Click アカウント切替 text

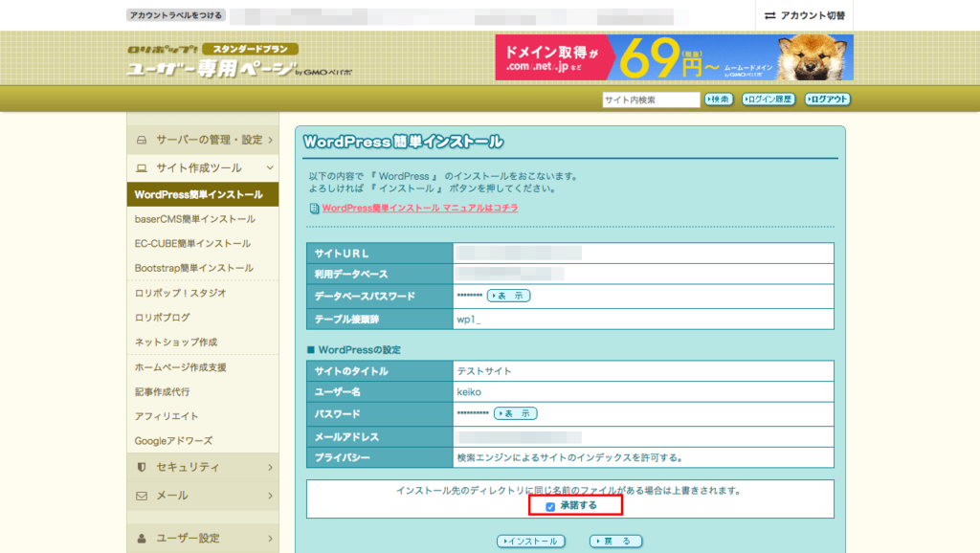pos(813,15)
